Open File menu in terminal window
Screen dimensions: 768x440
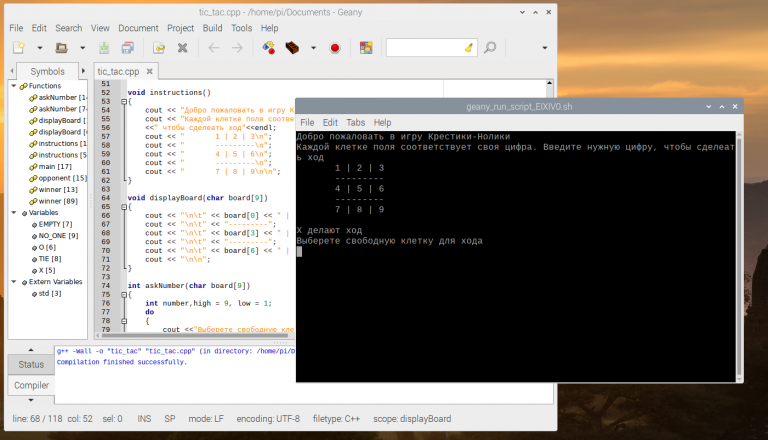pyautogui.click(x=307, y=122)
